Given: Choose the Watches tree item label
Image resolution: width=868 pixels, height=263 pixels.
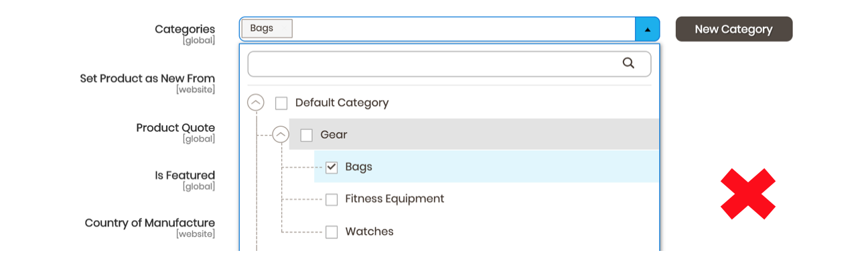Looking at the screenshot, I should point(369,231).
